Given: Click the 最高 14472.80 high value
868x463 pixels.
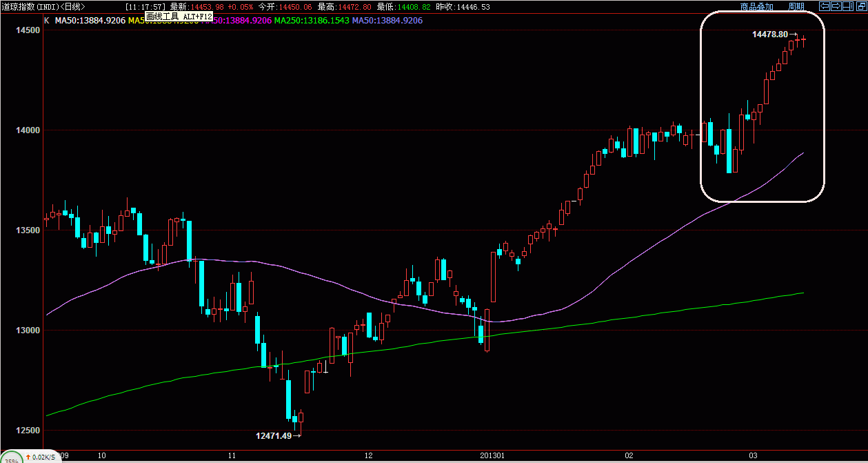Looking at the screenshot, I should [x=354, y=6].
